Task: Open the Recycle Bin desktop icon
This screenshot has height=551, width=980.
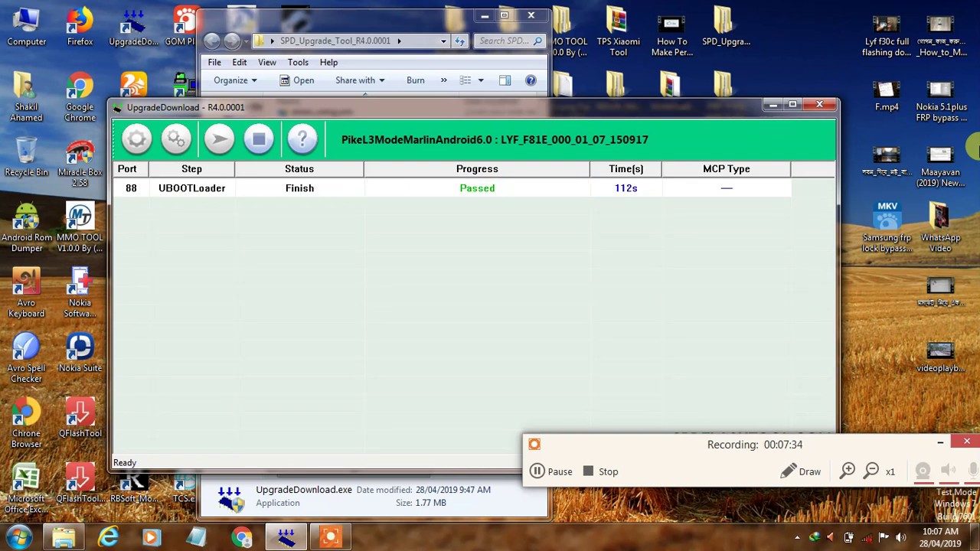Action: [x=26, y=158]
